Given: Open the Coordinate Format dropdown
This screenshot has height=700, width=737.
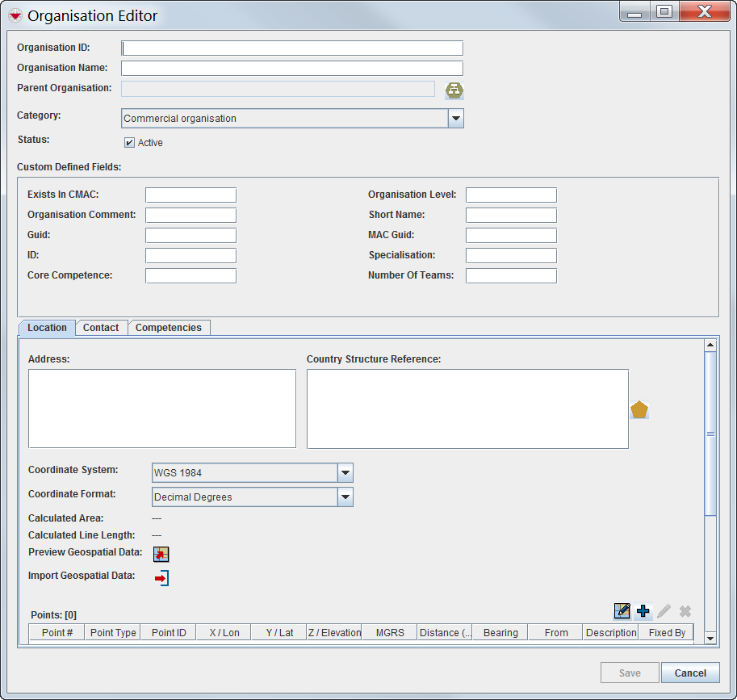Looking at the screenshot, I should tap(345, 497).
